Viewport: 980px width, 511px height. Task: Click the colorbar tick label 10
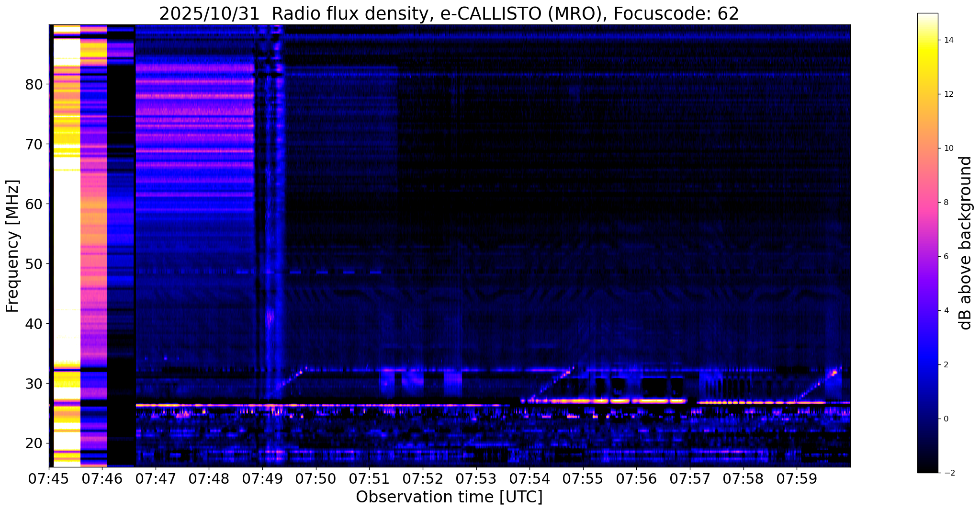947,148
